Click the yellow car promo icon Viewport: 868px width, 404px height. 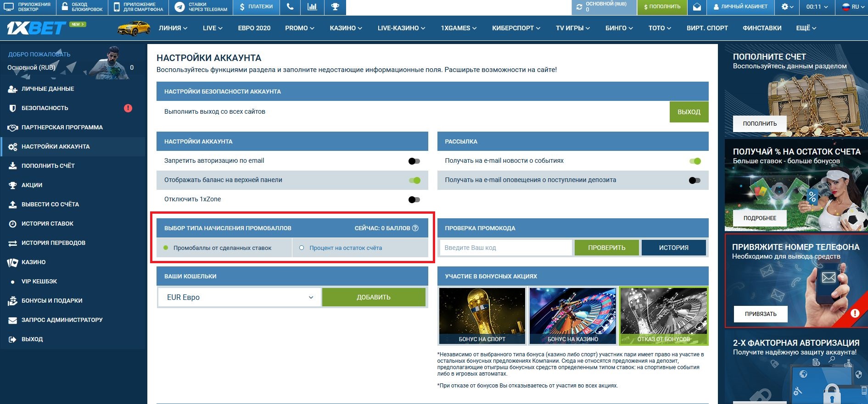[x=134, y=28]
